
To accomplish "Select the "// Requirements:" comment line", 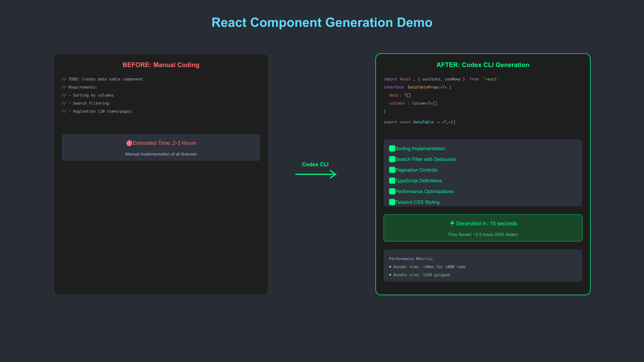I will pos(80,87).
